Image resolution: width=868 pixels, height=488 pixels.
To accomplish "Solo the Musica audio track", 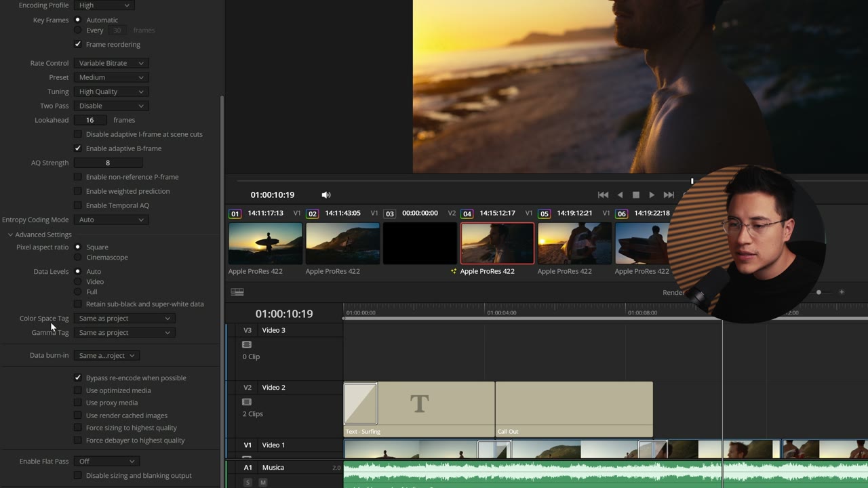I will pos(248,482).
